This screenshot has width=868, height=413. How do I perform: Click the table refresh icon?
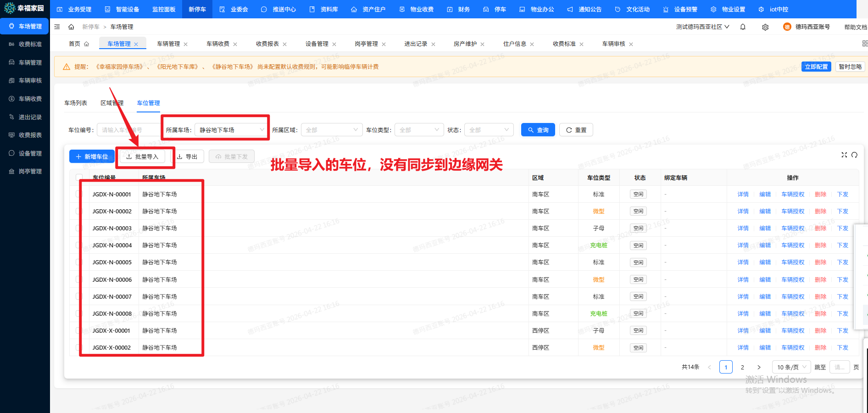coord(854,155)
